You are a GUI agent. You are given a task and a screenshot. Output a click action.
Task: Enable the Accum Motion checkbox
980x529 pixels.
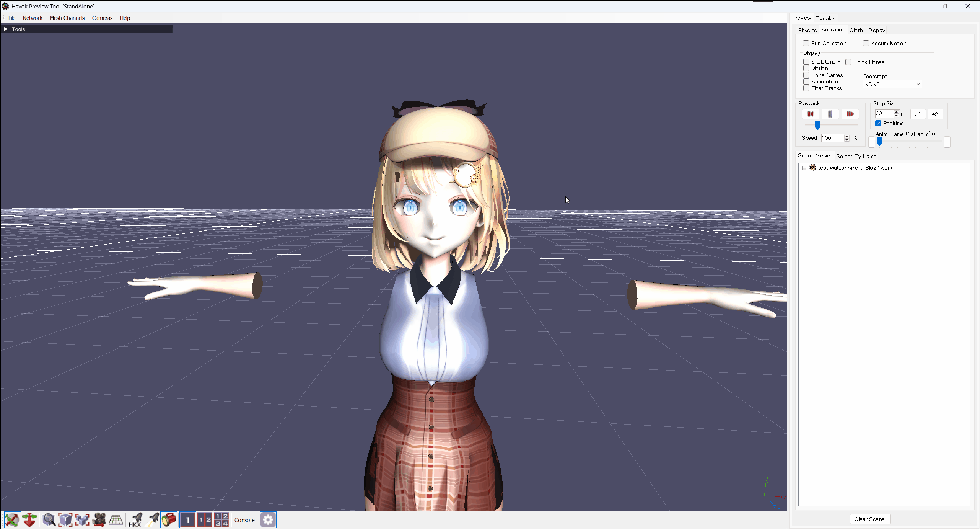pyautogui.click(x=866, y=43)
